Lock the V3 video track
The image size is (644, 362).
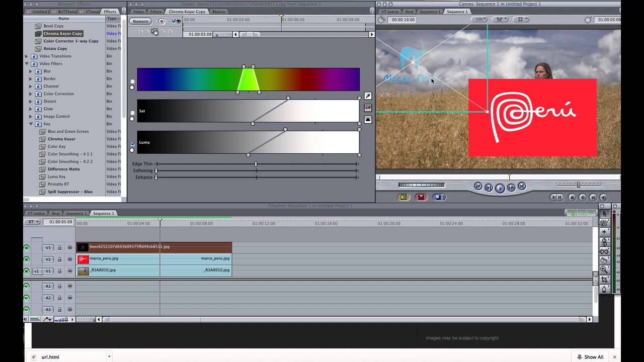59,248
